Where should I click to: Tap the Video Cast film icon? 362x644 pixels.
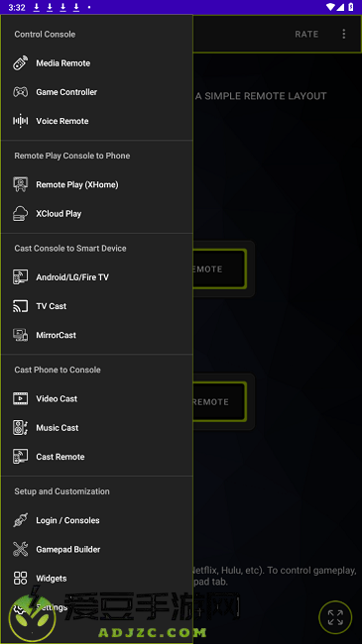tap(20, 399)
